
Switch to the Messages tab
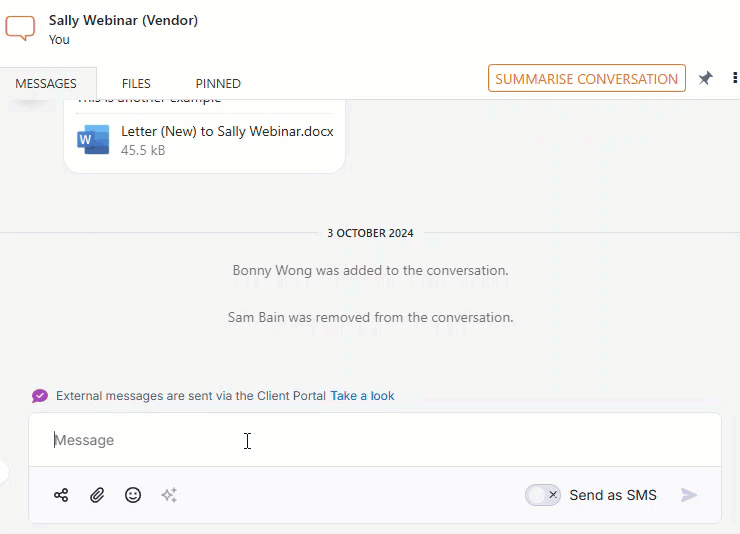46,83
